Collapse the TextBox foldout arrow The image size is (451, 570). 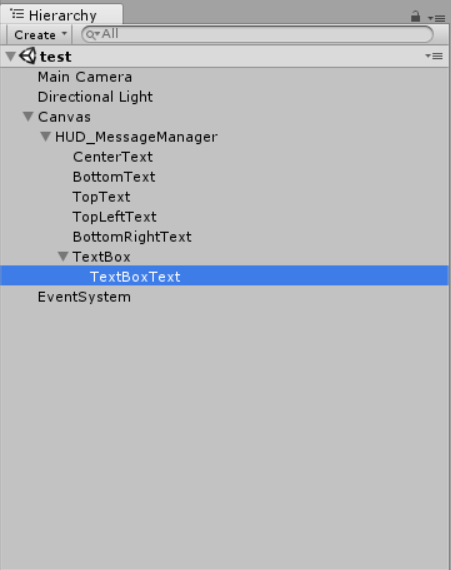click(63, 257)
